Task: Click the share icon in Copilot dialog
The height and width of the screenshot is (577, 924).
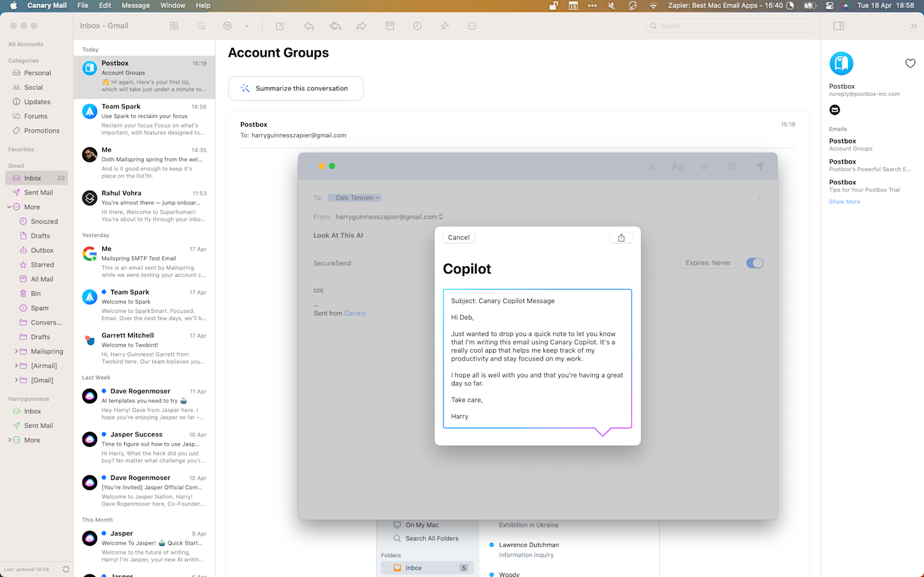Action: (621, 238)
